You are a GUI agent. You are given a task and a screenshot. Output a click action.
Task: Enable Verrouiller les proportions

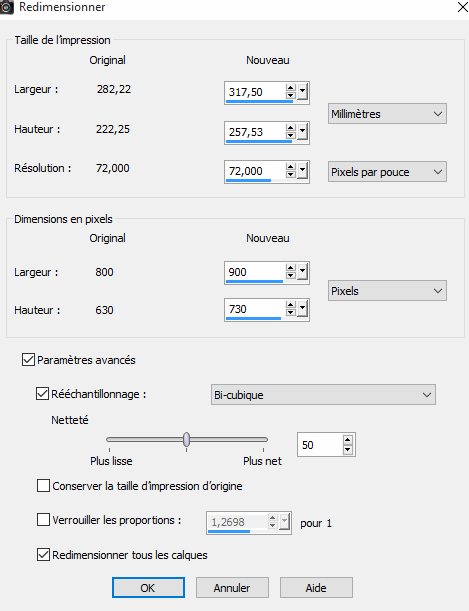[x=43, y=520]
